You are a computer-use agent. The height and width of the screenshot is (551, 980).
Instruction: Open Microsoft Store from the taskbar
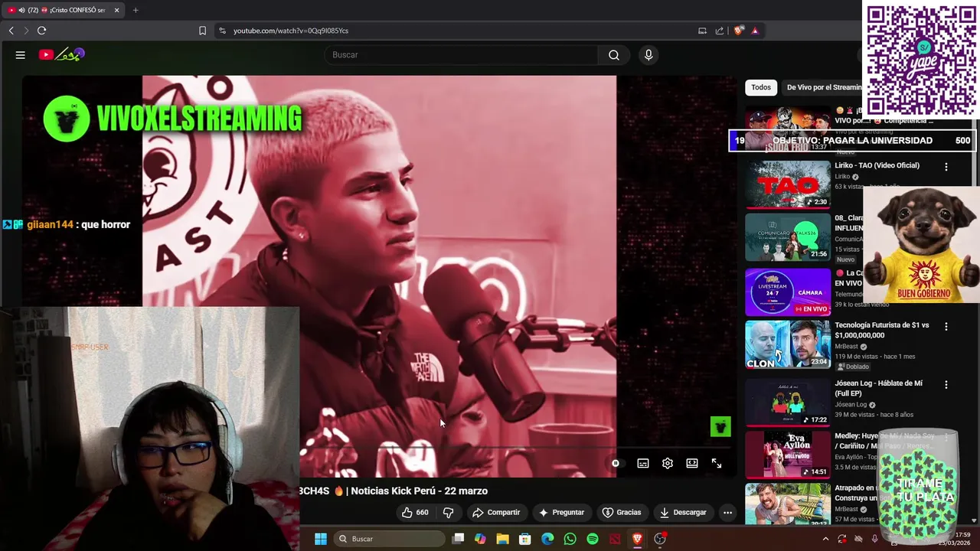coord(525,539)
